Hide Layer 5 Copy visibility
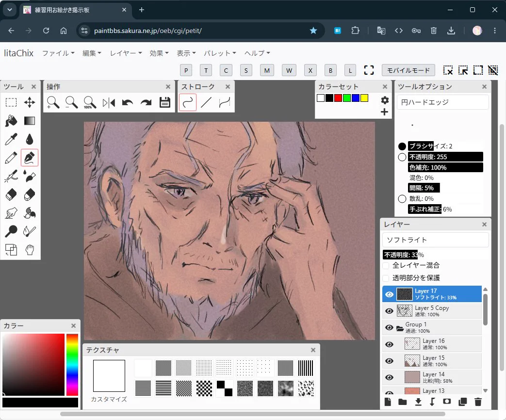Screen dimensions: 506x420 [x=390, y=311]
